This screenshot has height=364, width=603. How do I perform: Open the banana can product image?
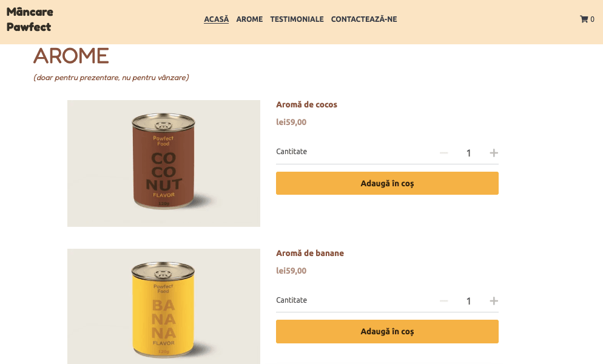tap(164, 306)
